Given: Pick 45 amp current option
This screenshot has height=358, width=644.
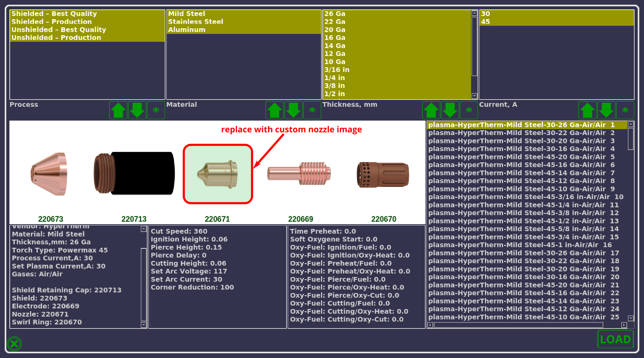Looking at the screenshot, I should point(486,22).
